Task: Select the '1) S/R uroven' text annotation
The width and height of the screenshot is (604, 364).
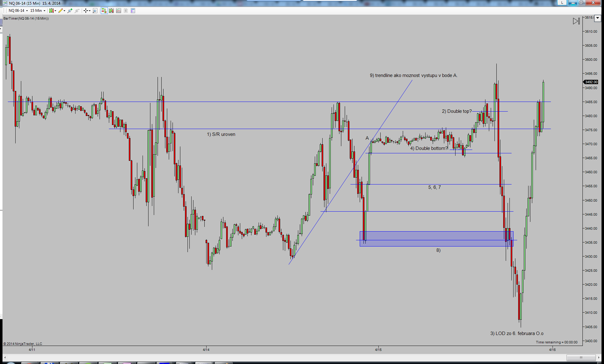Action: pyautogui.click(x=221, y=134)
